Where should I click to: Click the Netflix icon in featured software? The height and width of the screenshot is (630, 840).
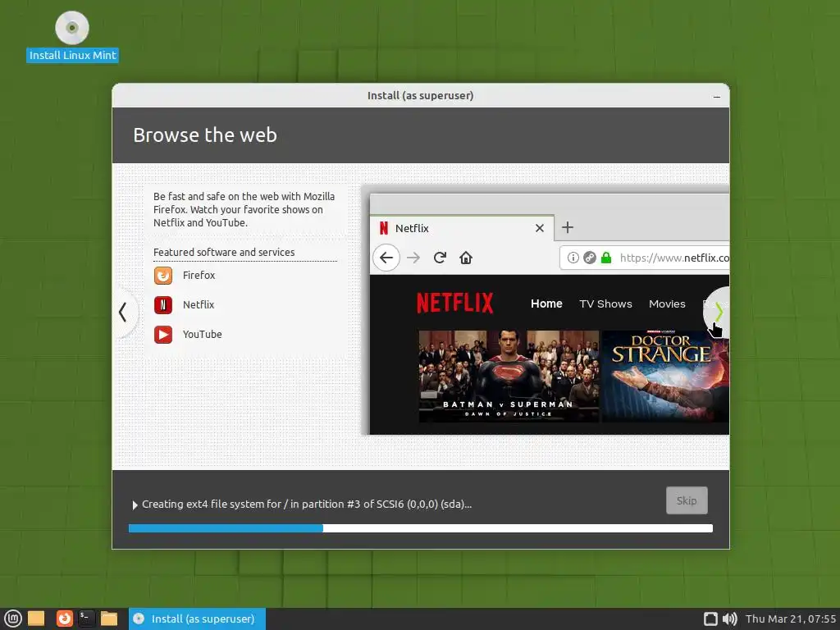tap(163, 305)
